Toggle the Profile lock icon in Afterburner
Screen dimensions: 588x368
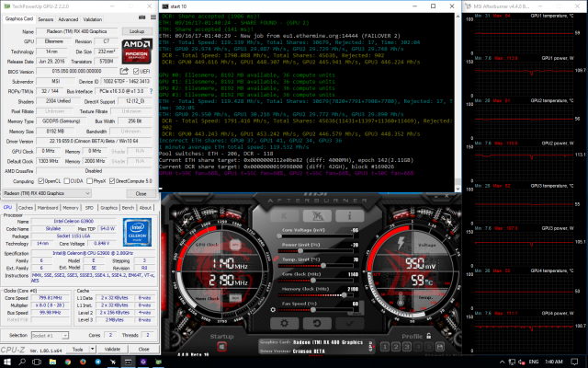[429, 336]
